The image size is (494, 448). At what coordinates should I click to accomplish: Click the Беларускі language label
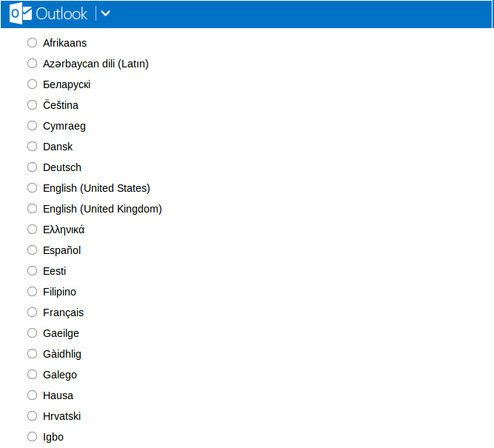[67, 84]
